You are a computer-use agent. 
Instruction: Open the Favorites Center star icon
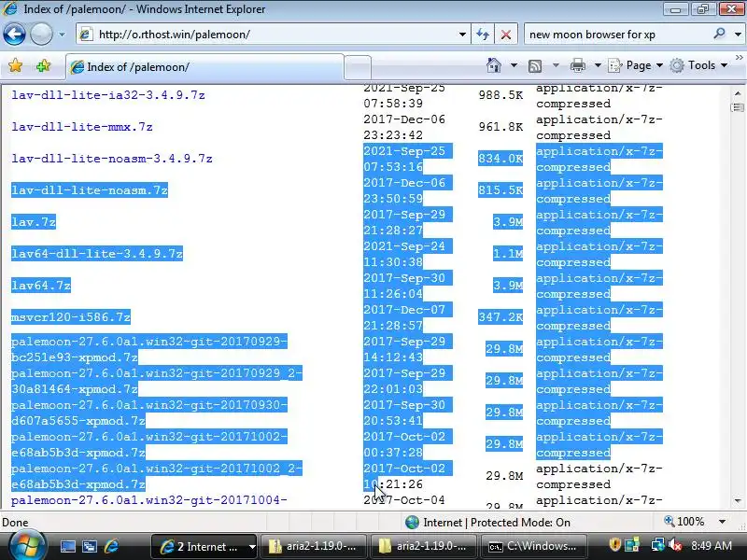click(x=15, y=65)
